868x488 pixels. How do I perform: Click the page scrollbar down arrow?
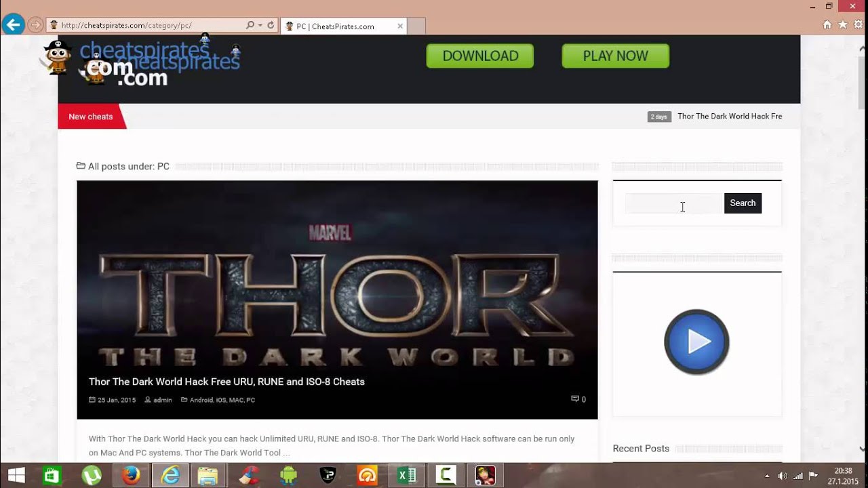[862, 448]
